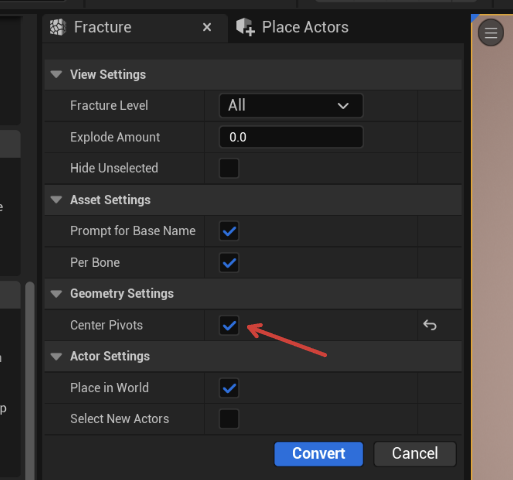Collapse the View Settings section

coord(56,74)
